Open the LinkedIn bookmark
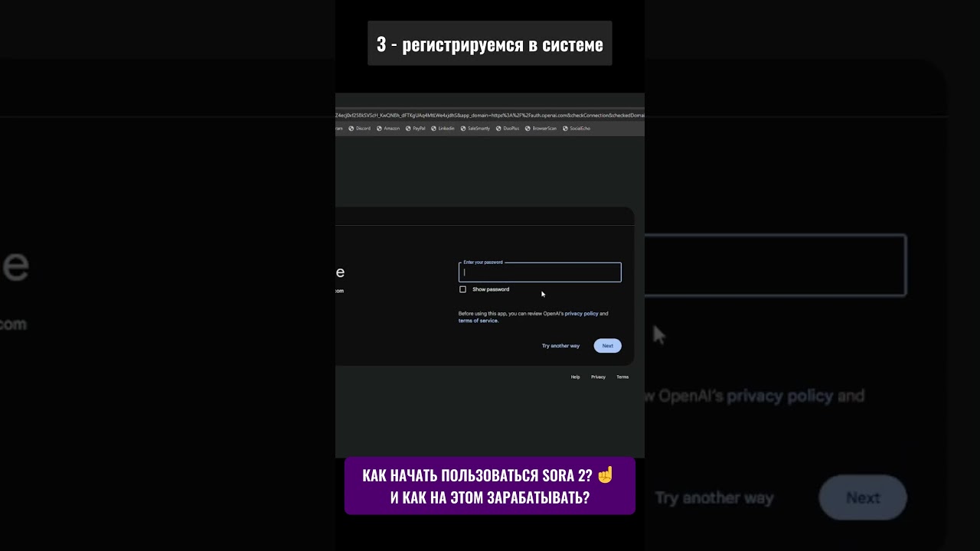 pyautogui.click(x=443, y=129)
